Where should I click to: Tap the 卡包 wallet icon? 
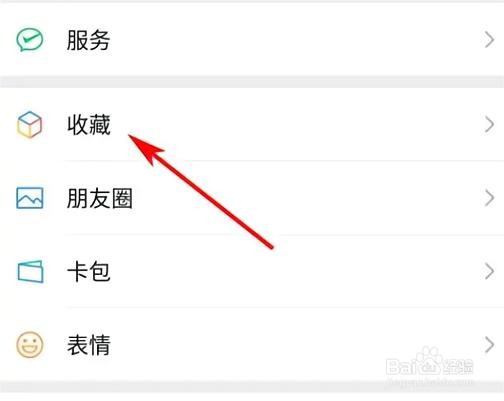[x=30, y=271]
